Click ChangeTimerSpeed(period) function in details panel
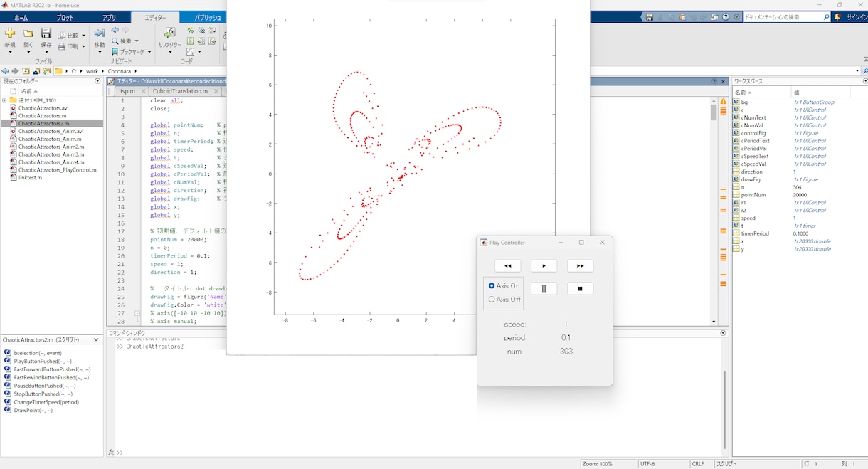868x469 pixels. click(46, 402)
